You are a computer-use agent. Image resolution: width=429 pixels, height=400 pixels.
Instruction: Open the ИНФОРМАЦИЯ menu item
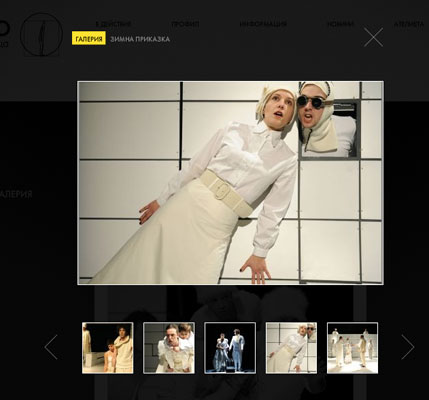click(263, 24)
